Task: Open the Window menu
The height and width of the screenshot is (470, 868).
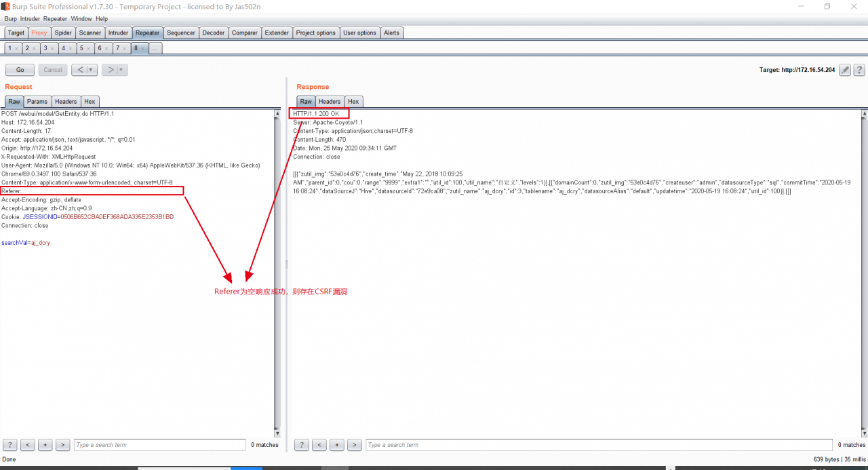Action: pyautogui.click(x=81, y=19)
